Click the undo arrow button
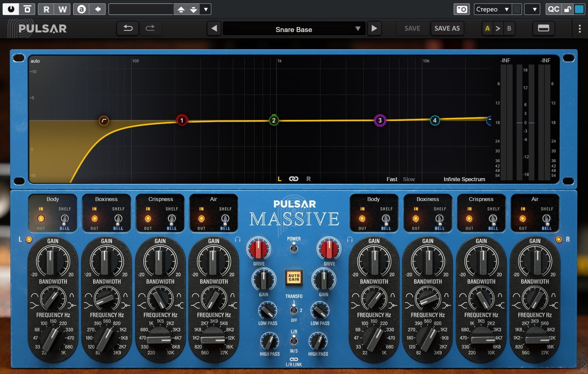Screen dimensions: 588x374 point(128,28)
